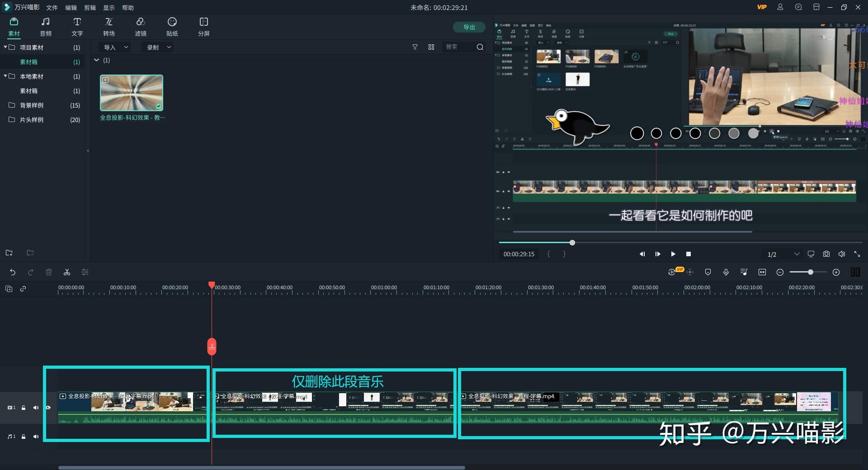
Task: Open the 滤镜 filters tab
Action: (141, 27)
